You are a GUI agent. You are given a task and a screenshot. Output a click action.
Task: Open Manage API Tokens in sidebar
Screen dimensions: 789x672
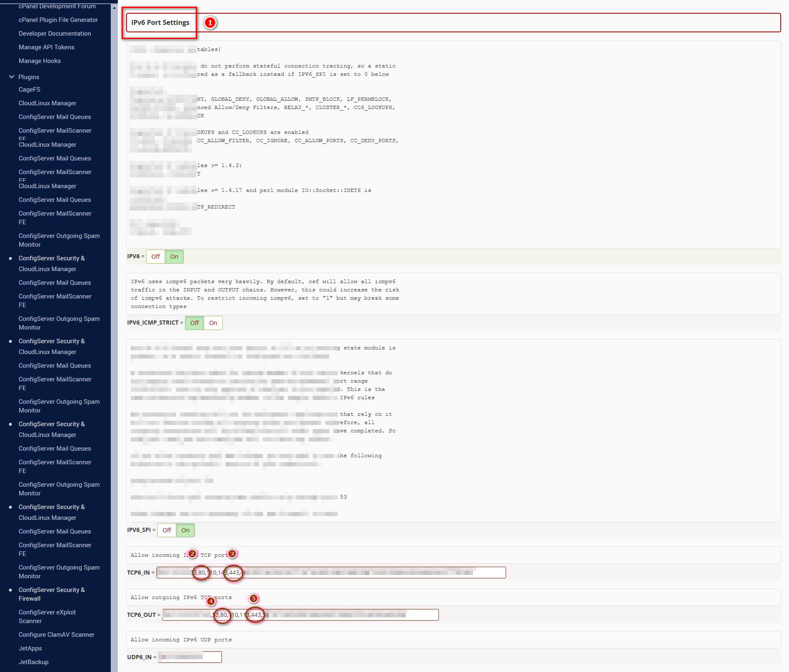point(46,47)
